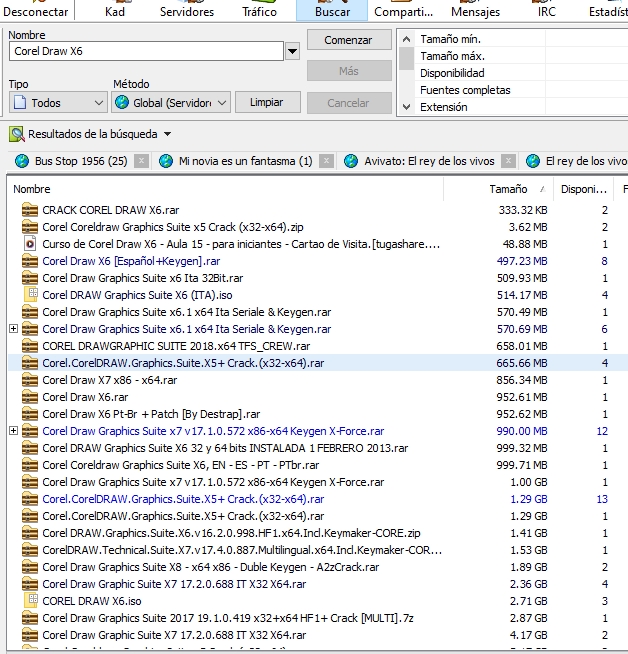Click the Comenzar search button
Image resolution: width=628 pixels, height=654 pixels.
[349, 40]
